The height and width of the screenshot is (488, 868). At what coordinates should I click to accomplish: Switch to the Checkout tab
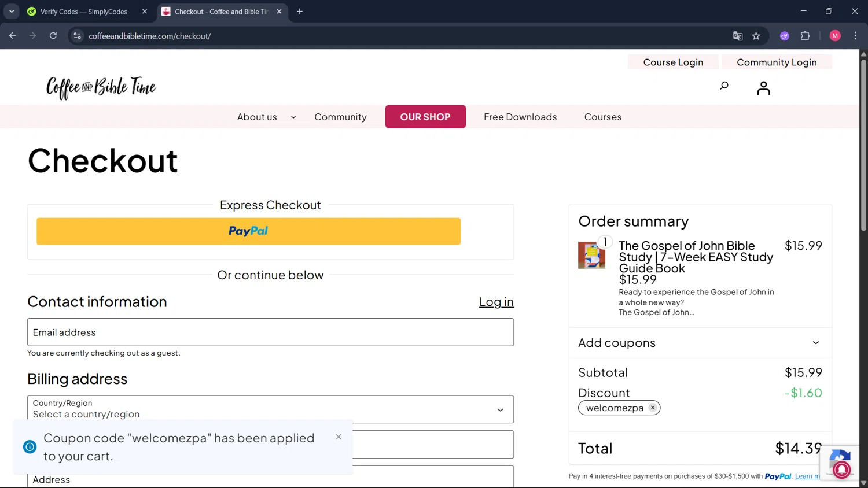click(222, 12)
